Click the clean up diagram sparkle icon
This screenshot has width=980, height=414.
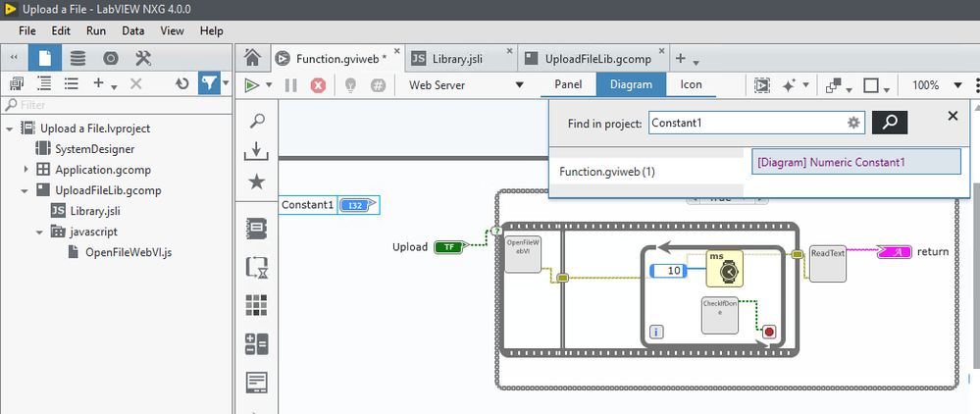point(789,85)
